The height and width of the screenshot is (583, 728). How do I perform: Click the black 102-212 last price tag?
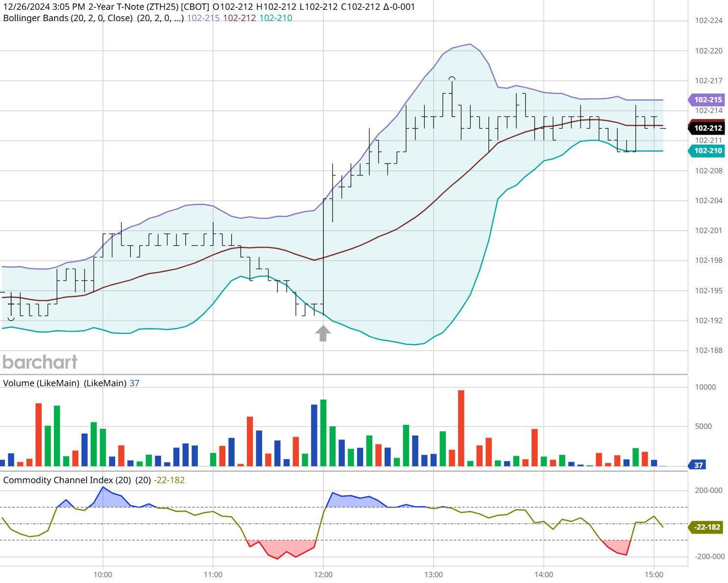click(707, 128)
